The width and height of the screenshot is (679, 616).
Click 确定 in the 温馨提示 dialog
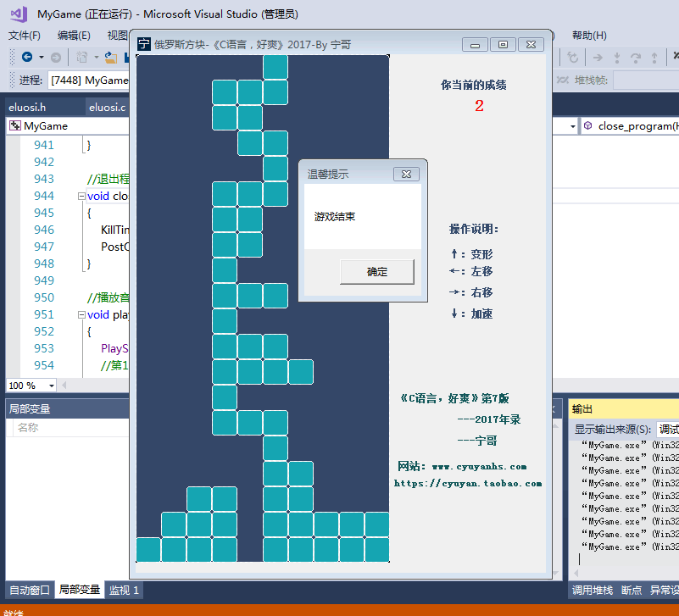pyautogui.click(x=376, y=272)
